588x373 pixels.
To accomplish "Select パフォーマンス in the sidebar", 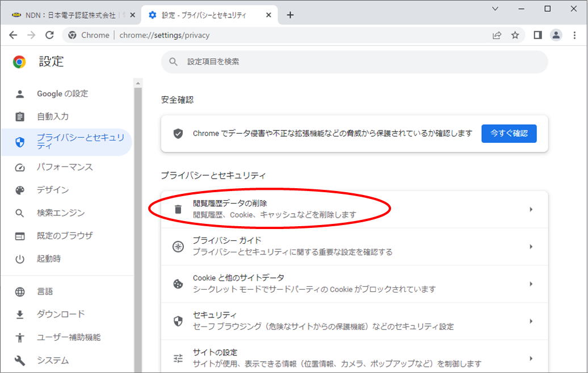I will (65, 167).
